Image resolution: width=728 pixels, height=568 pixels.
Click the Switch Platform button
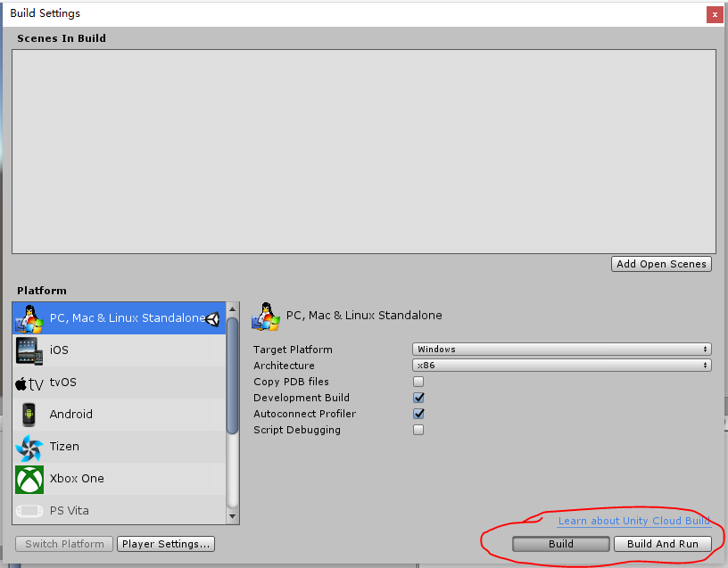point(64,544)
